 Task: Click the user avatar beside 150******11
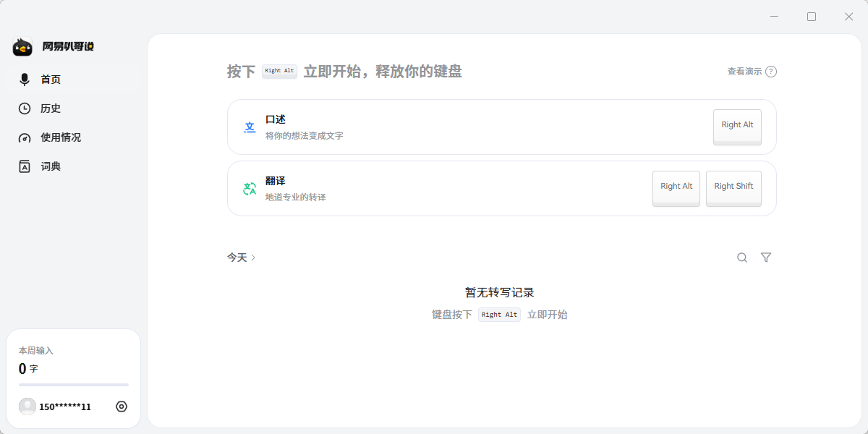[27, 407]
